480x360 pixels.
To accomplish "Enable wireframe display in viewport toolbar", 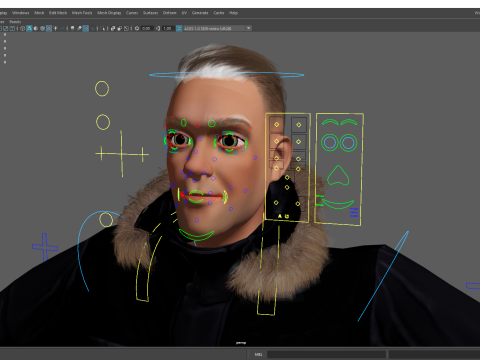I will click(22, 28).
